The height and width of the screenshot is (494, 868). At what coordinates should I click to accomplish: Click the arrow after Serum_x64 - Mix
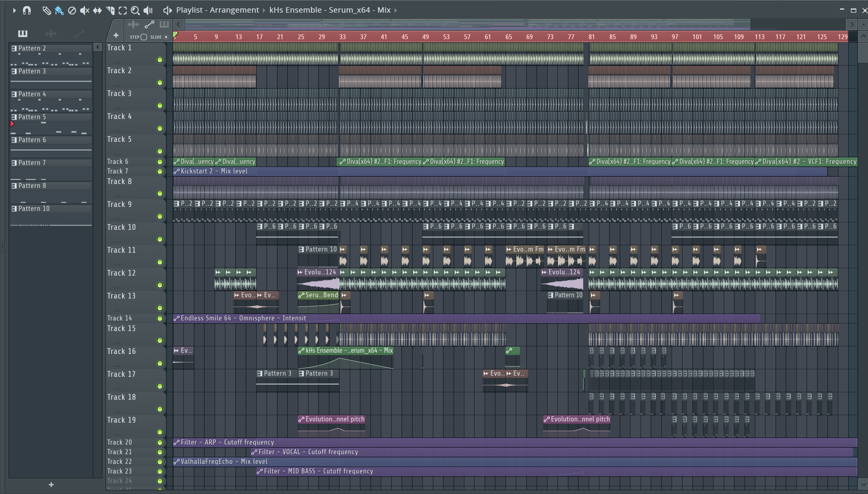pos(396,10)
